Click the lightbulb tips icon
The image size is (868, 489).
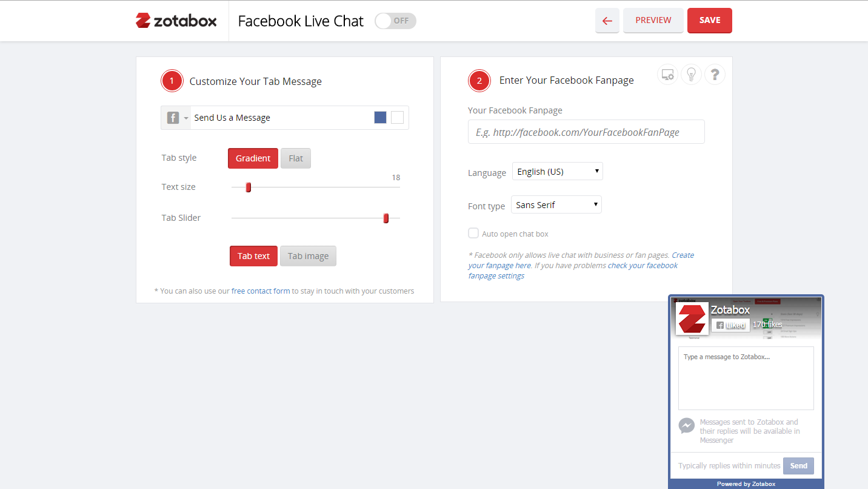pos(691,75)
